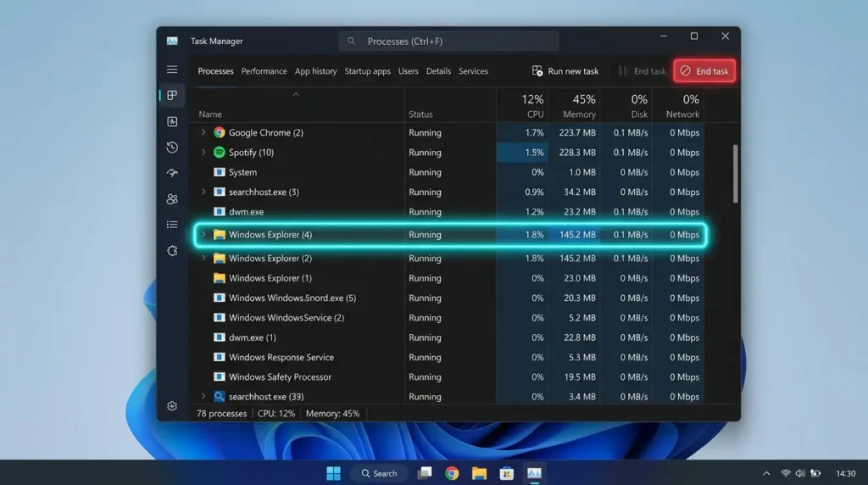
Task: Click the red highlighted End task button
Action: (704, 71)
